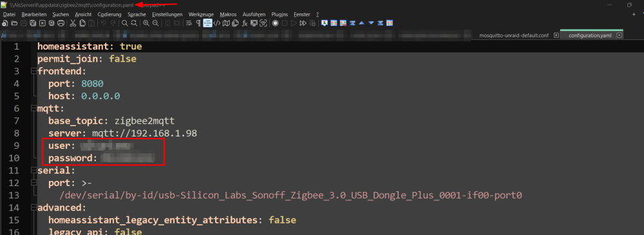Start macro recording with record icon
Screen dimensions: 644x235
[x=275, y=23]
